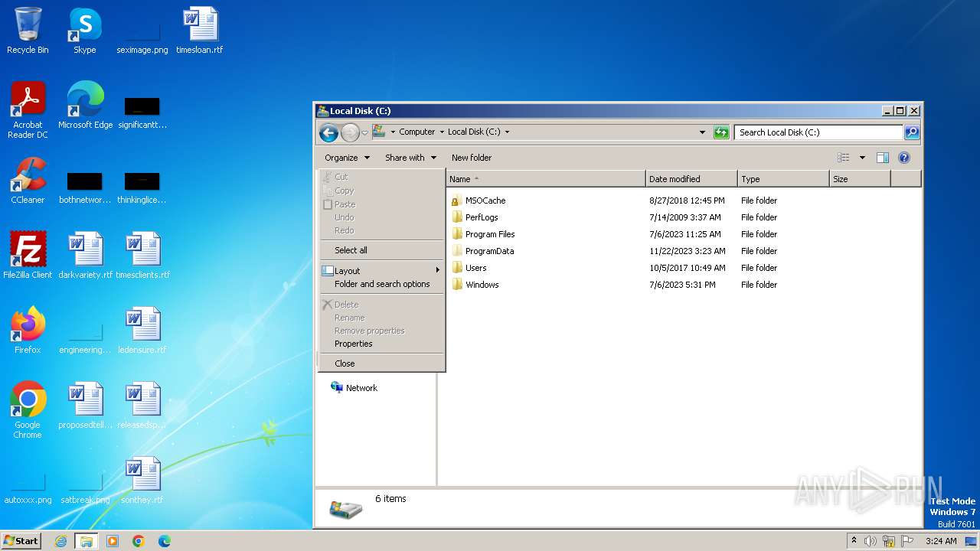The image size is (980, 551).
Task: Select timesclients.rtf on the desktop
Action: point(142,256)
